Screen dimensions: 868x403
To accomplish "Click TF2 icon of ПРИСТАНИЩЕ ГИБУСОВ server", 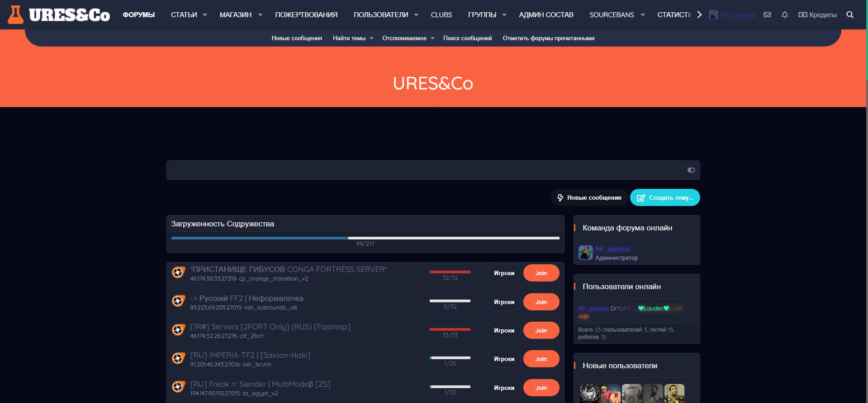I will 178,273.
